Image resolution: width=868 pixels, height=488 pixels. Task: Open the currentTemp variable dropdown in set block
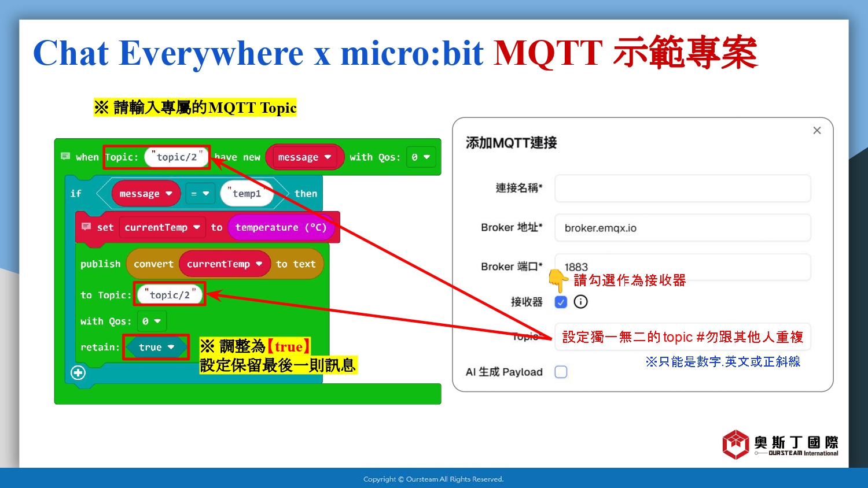pyautogui.click(x=197, y=228)
